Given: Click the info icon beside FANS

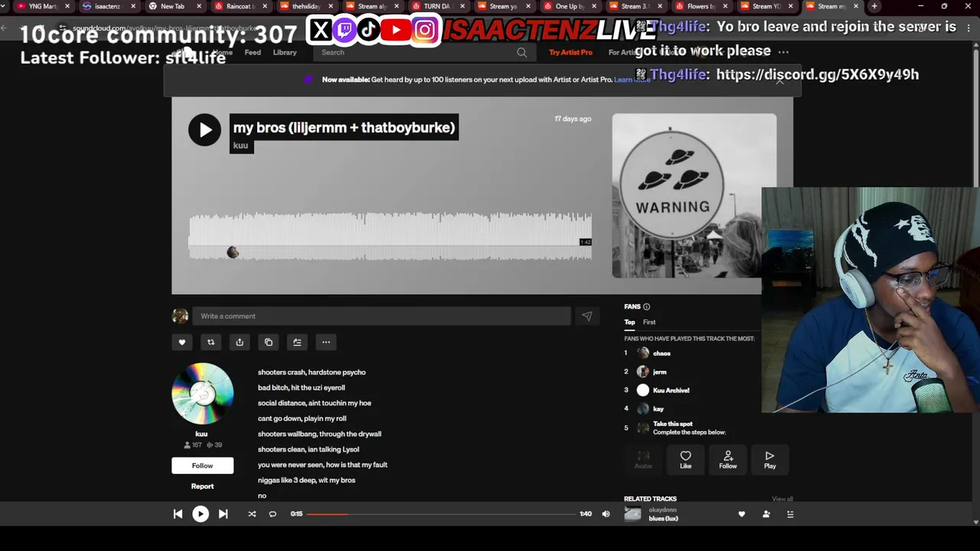Looking at the screenshot, I should pos(646,307).
